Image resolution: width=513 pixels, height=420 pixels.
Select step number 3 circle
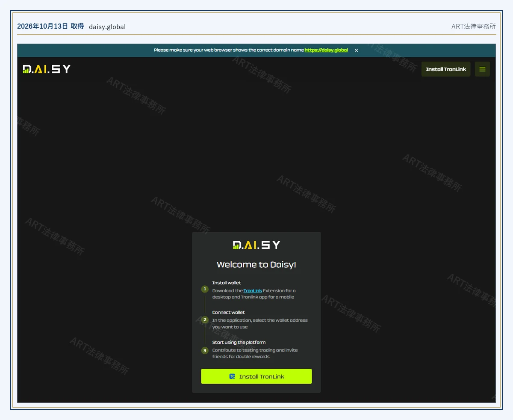(x=205, y=350)
